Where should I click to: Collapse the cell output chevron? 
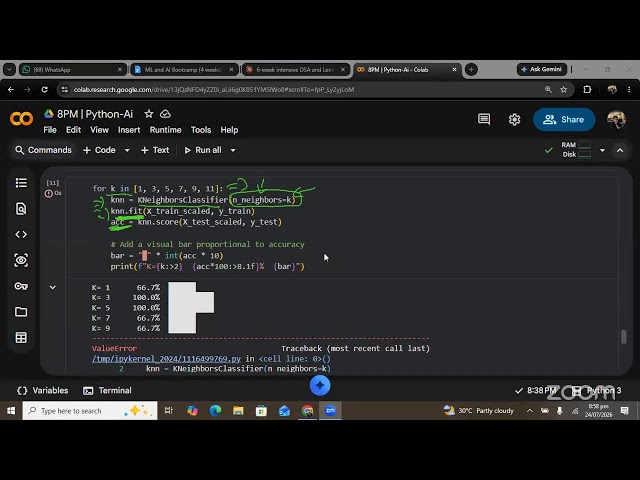coord(53,287)
